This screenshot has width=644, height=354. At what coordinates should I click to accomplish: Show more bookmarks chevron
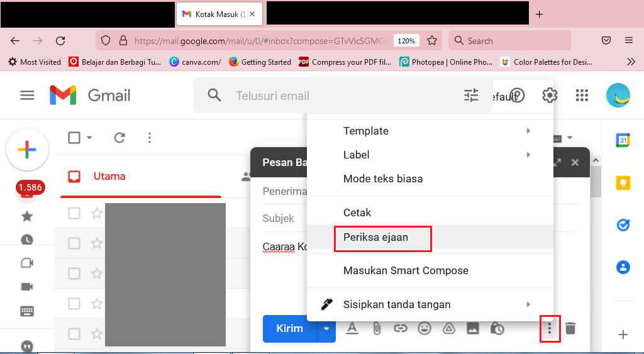(631, 62)
